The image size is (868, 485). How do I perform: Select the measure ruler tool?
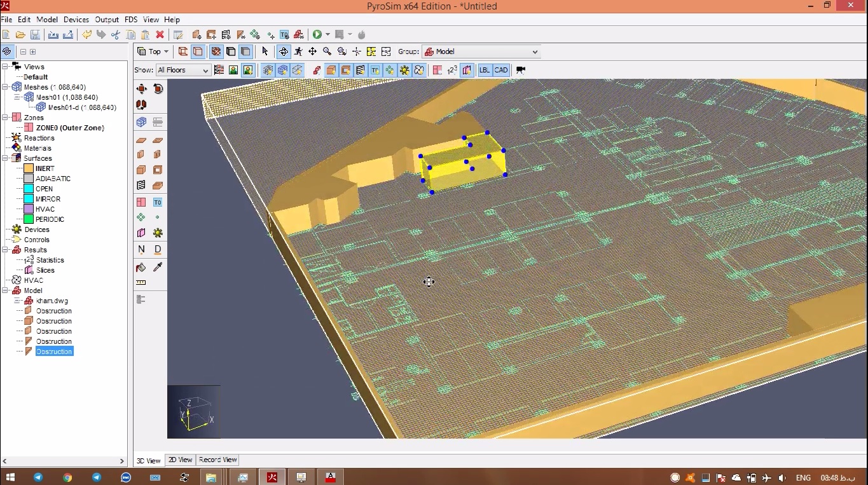tap(141, 283)
